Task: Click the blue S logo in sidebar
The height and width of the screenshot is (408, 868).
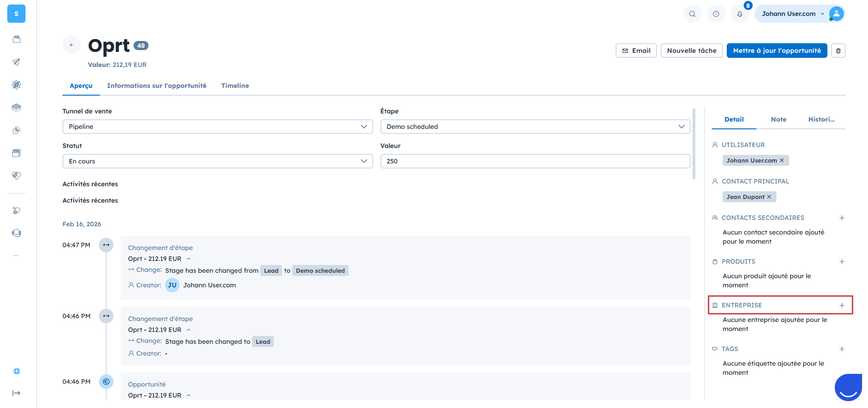Action: pyautogui.click(x=16, y=14)
